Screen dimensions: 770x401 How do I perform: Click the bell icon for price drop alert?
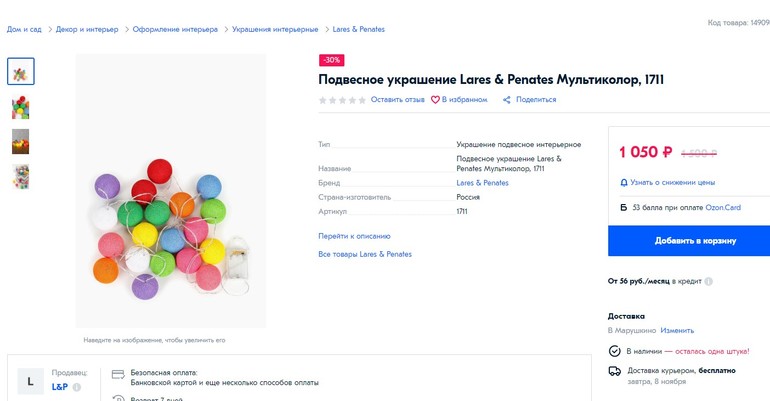tap(624, 183)
